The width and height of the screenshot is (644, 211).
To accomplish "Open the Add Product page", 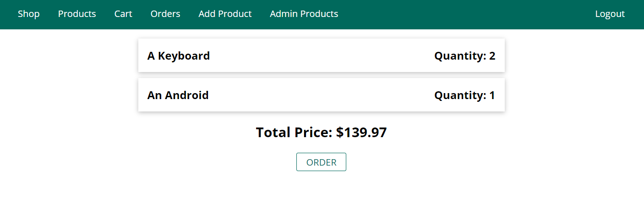I will coord(225,14).
